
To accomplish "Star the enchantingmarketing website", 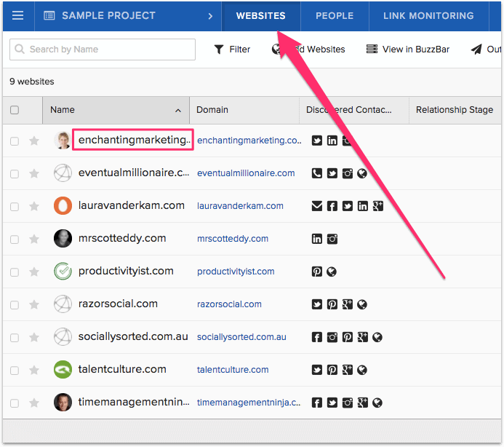I will 34,141.
